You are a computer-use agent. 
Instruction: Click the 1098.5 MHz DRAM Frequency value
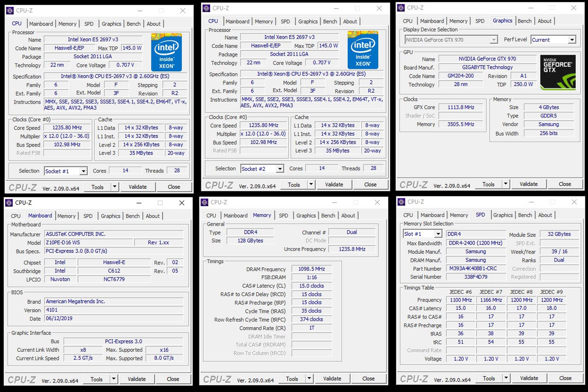coord(311,269)
